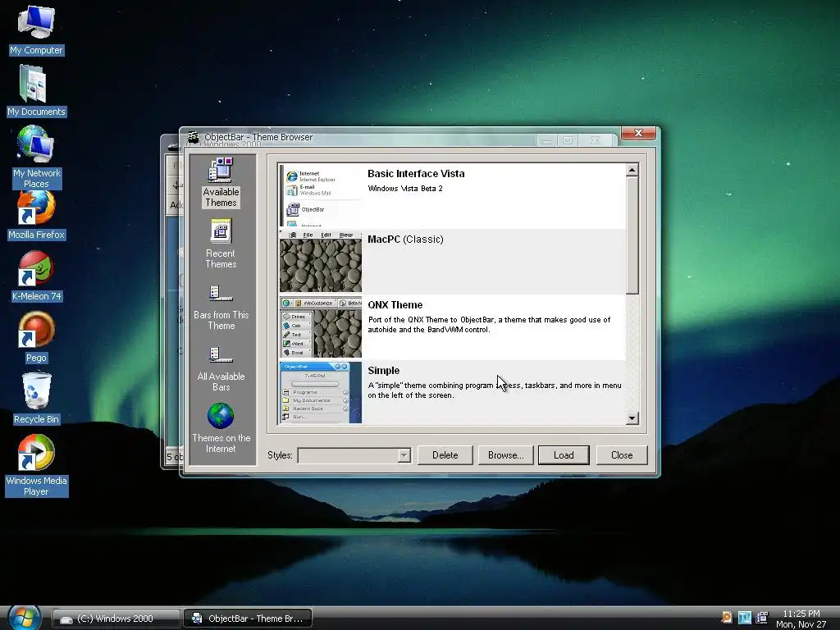Select the QNX Theme thumbnail
Image resolution: width=840 pixels, height=630 pixels.
tap(321, 327)
